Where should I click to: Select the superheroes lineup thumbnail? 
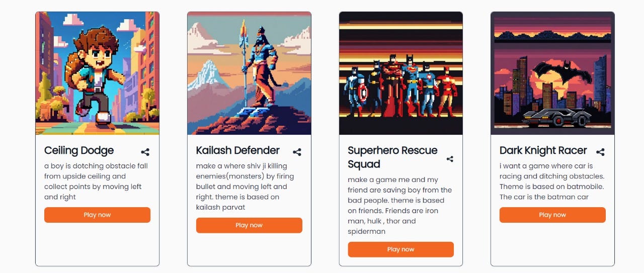click(x=401, y=73)
